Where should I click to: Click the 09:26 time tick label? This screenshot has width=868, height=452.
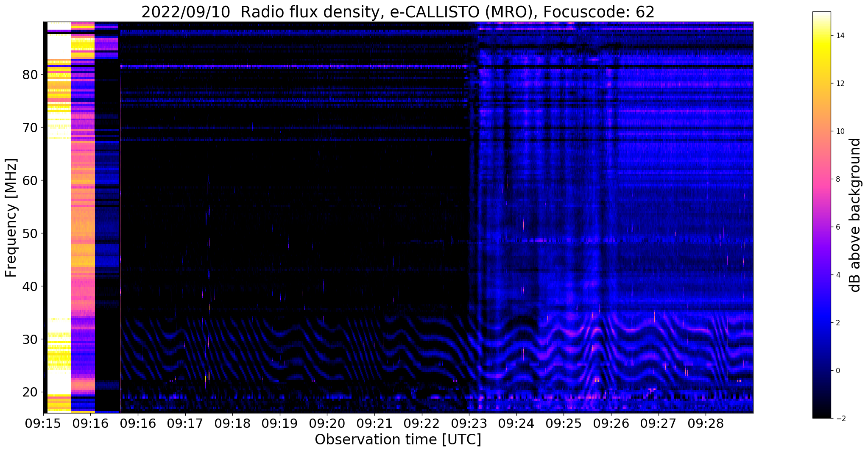click(611, 424)
